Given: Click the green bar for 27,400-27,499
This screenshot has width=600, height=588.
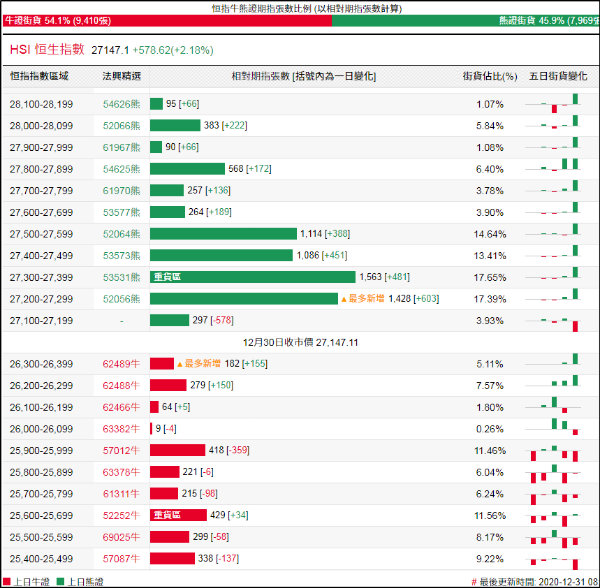Looking at the screenshot, I should point(221,255).
